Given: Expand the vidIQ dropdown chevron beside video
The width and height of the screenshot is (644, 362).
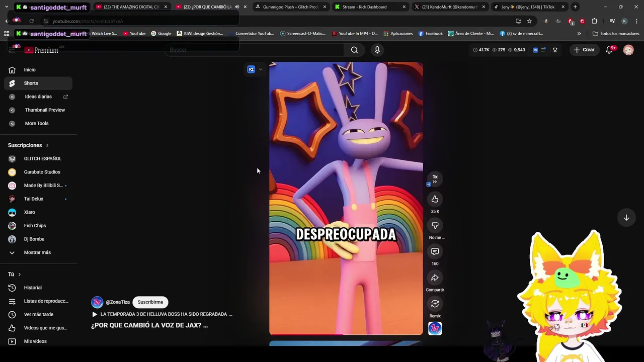Looking at the screenshot, I should pos(260,69).
